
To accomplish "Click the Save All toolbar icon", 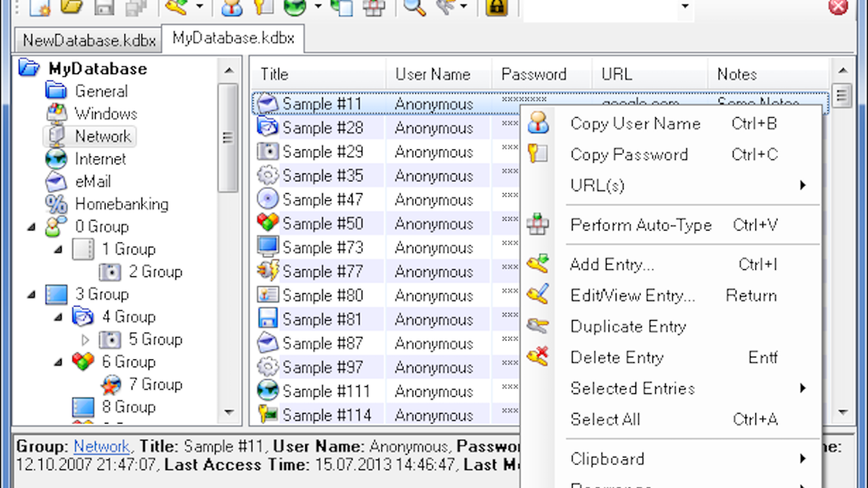I will 135,7.
